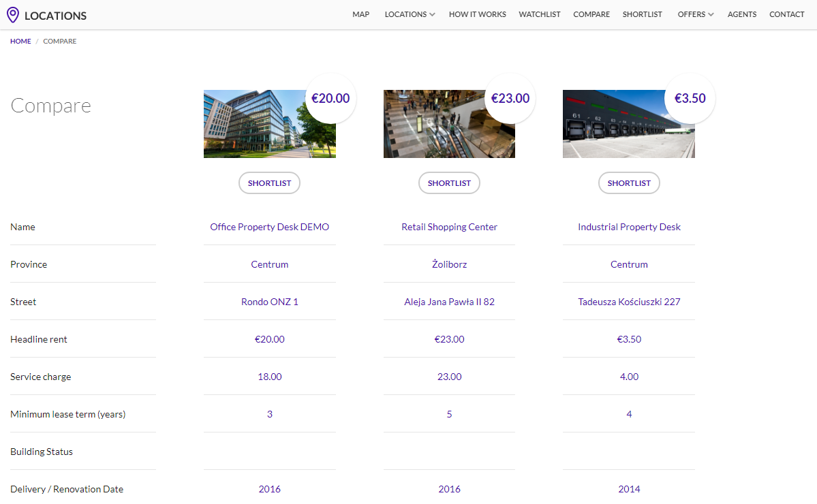Viewport: 817px width, 504px height.
Task: Click the shopping center thumbnail image
Action: (x=449, y=124)
